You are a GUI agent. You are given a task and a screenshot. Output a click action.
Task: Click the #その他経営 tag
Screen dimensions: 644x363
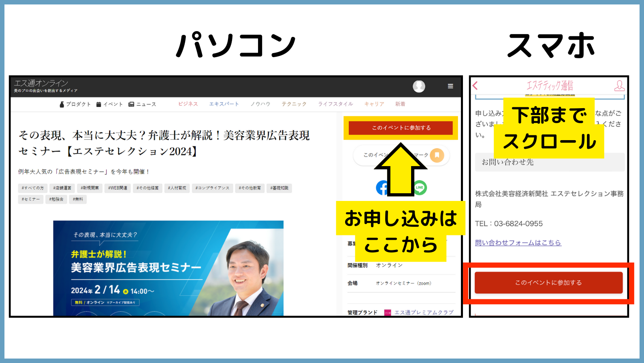(148, 188)
